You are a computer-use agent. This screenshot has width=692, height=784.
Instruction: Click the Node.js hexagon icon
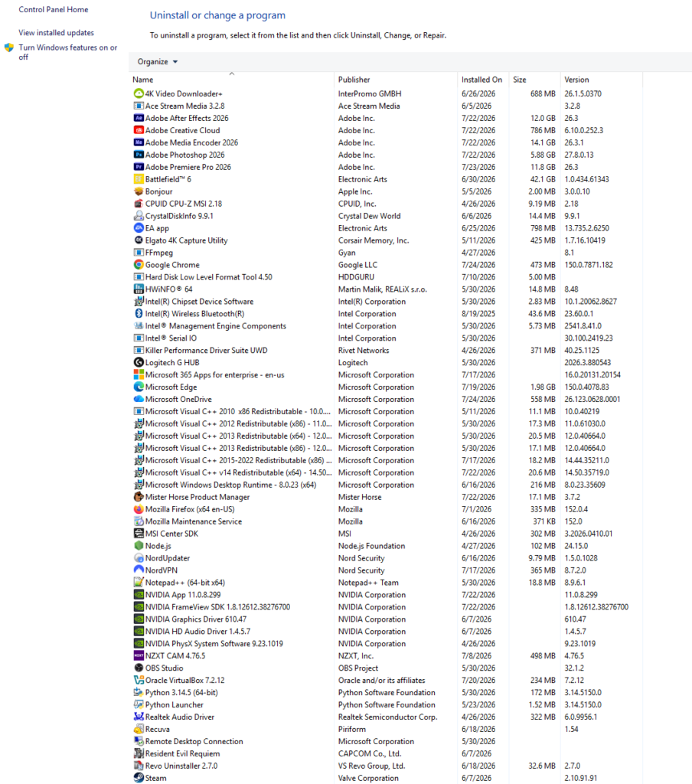click(139, 546)
